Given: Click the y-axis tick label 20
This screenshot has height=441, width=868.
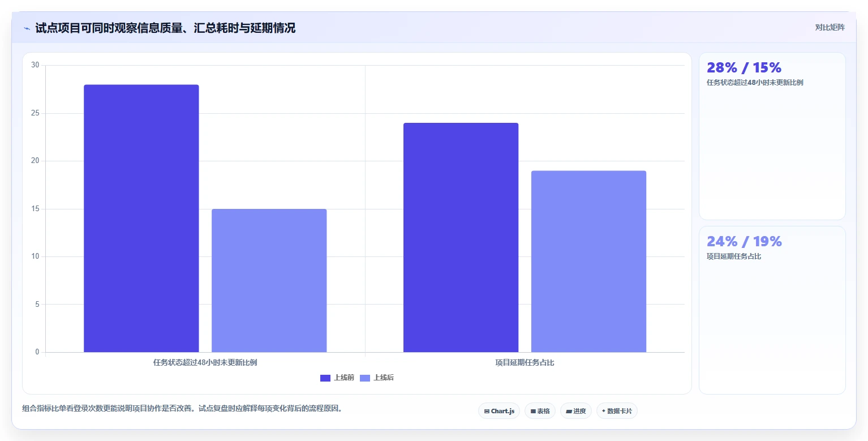Looking at the screenshot, I should tap(35, 161).
